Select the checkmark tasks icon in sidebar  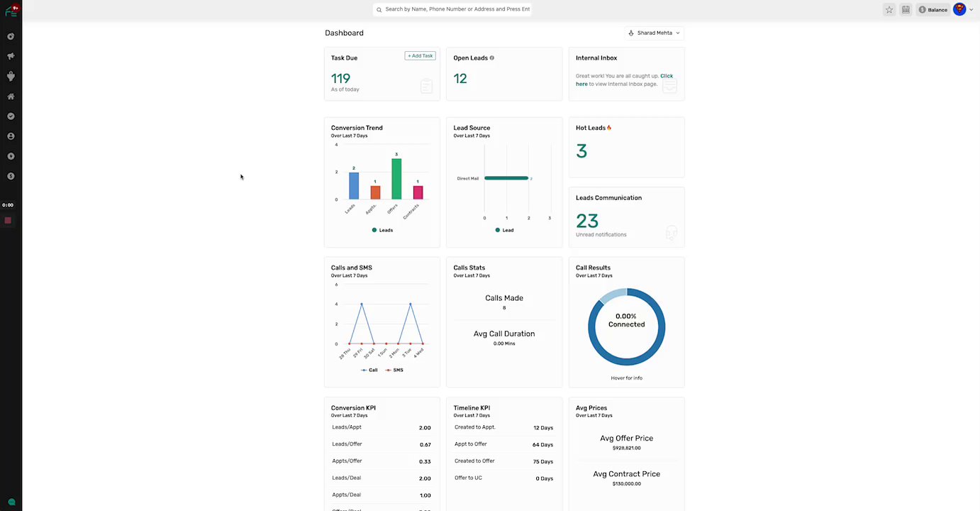[x=11, y=116]
